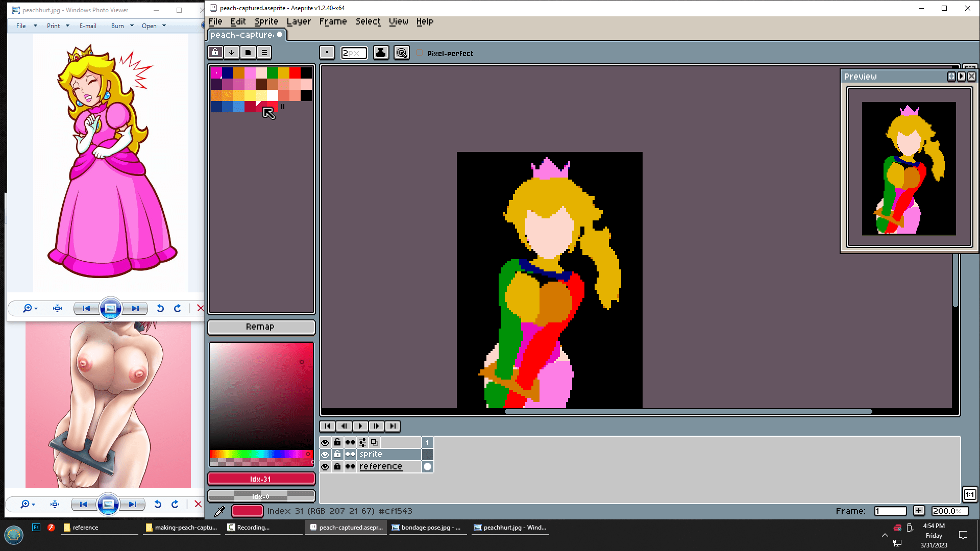980x551 pixels.
Task: Click the brush size input field
Action: pyautogui.click(x=354, y=53)
